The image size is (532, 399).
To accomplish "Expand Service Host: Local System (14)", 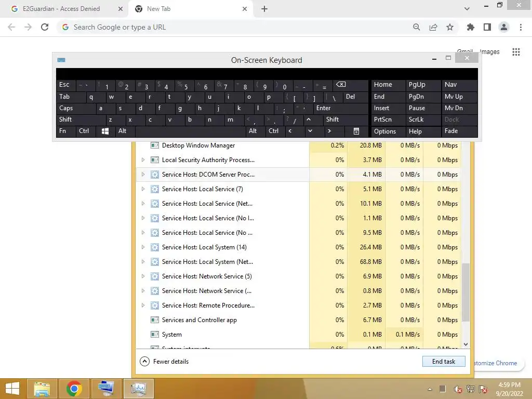I will (143, 247).
